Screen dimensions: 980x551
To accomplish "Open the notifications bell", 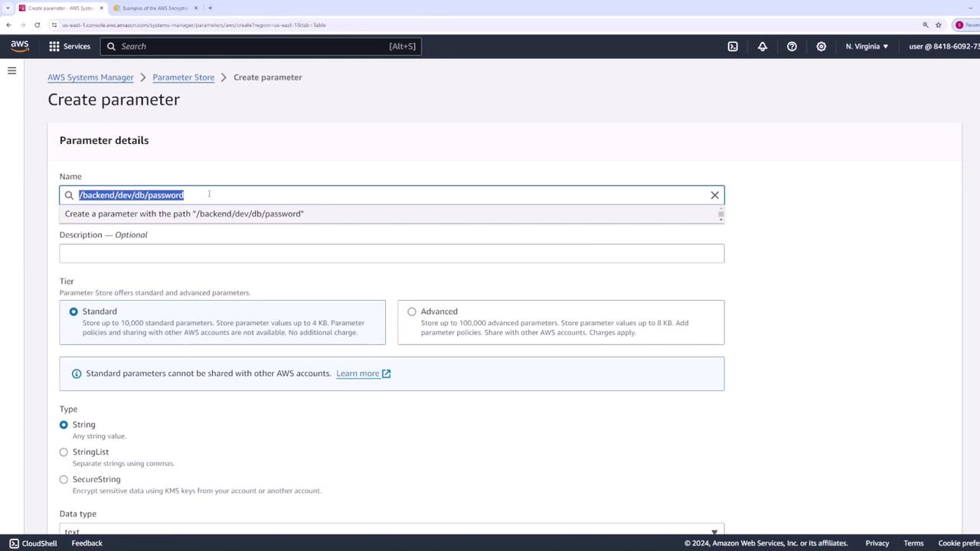I will (x=763, y=46).
